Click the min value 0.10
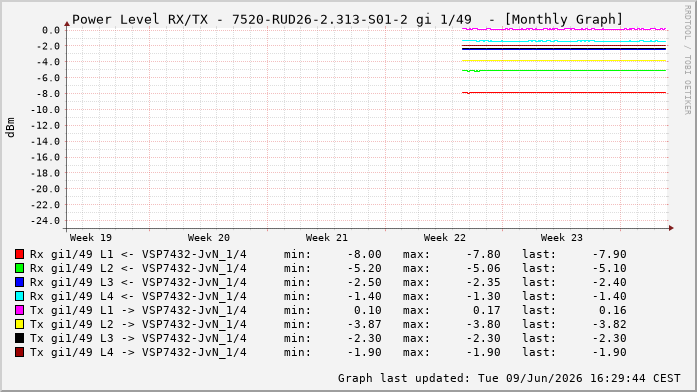Image resolution: width=697 pixels, height=392 pixels. tap(368, 311)
